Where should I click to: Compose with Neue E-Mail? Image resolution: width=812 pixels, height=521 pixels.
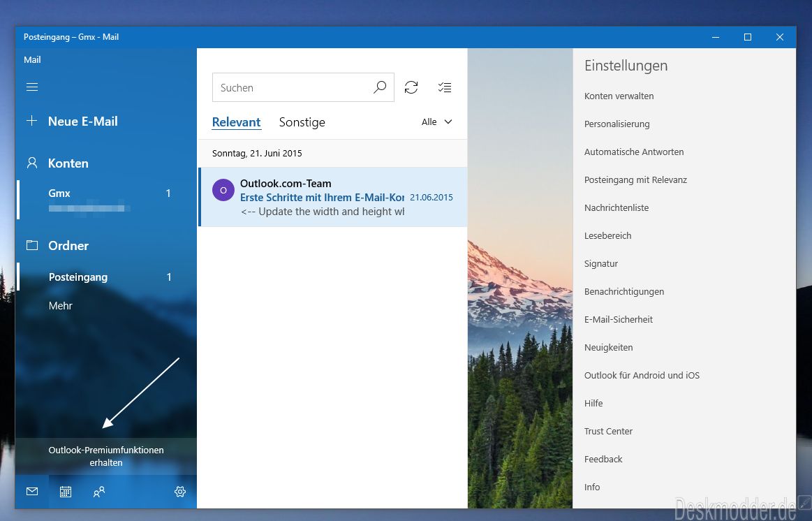tap(83, 122)
